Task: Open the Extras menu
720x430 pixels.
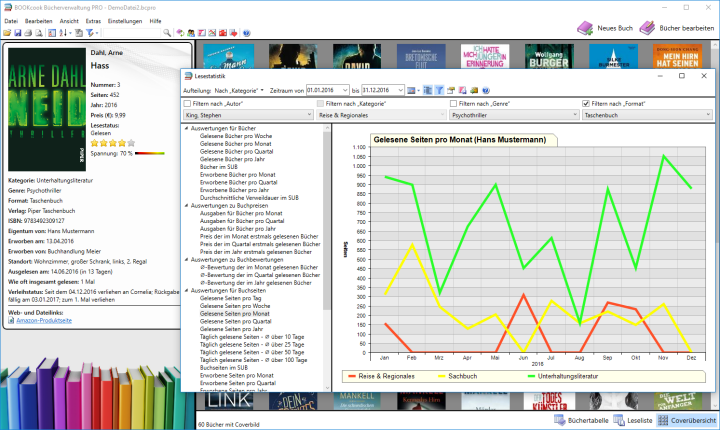Action: (x=93, y=20)
